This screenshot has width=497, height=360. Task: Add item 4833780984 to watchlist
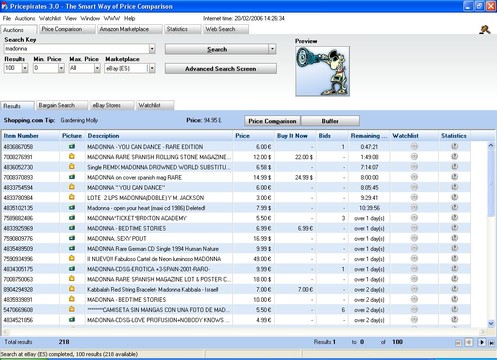pyautogui.click(x=414, y=197)
